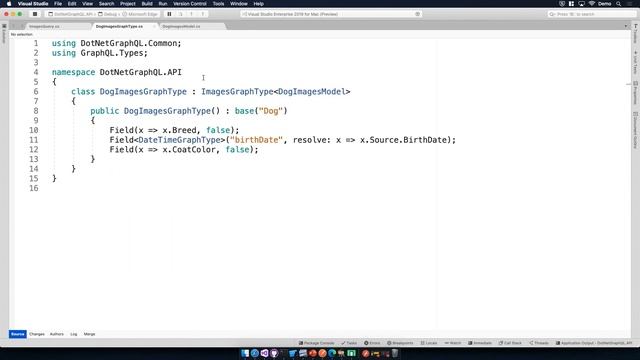The width and height of the screenshot is (640, 360).
Task: Open the Package Console pad
Action: [x=316, y=343]
